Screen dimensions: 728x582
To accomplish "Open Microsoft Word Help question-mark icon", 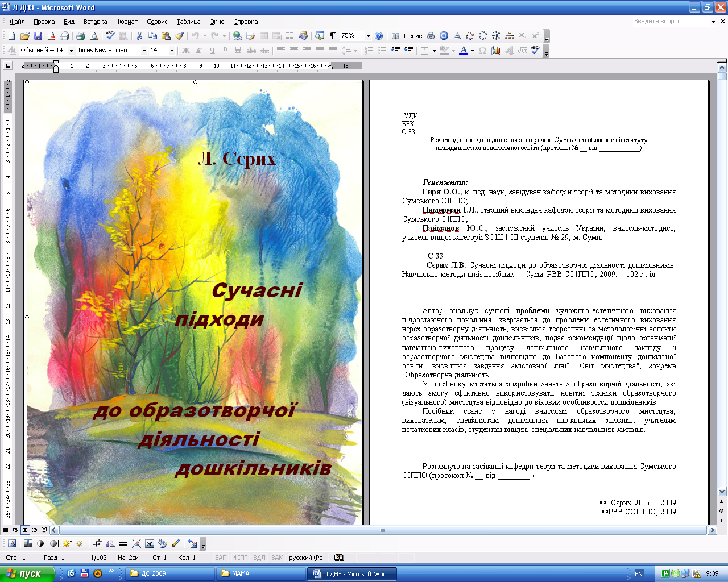I will tap(379, 36).
